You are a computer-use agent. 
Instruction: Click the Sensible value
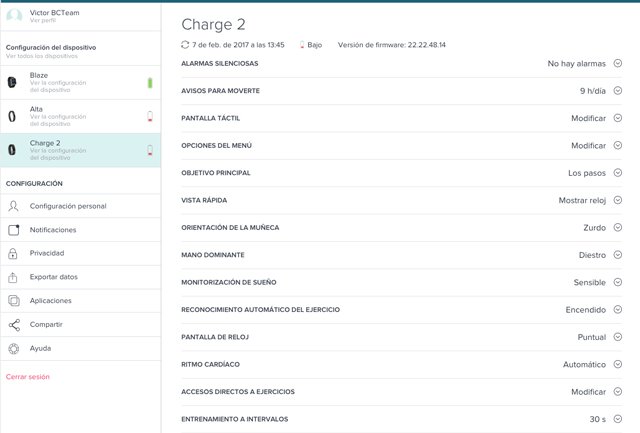(x=590, y=282)
